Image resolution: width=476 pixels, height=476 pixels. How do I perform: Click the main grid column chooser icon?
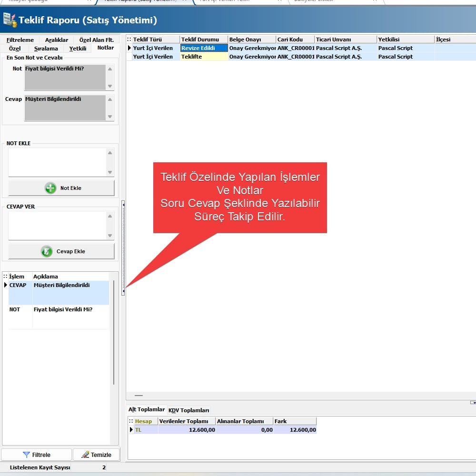(129, 40)
